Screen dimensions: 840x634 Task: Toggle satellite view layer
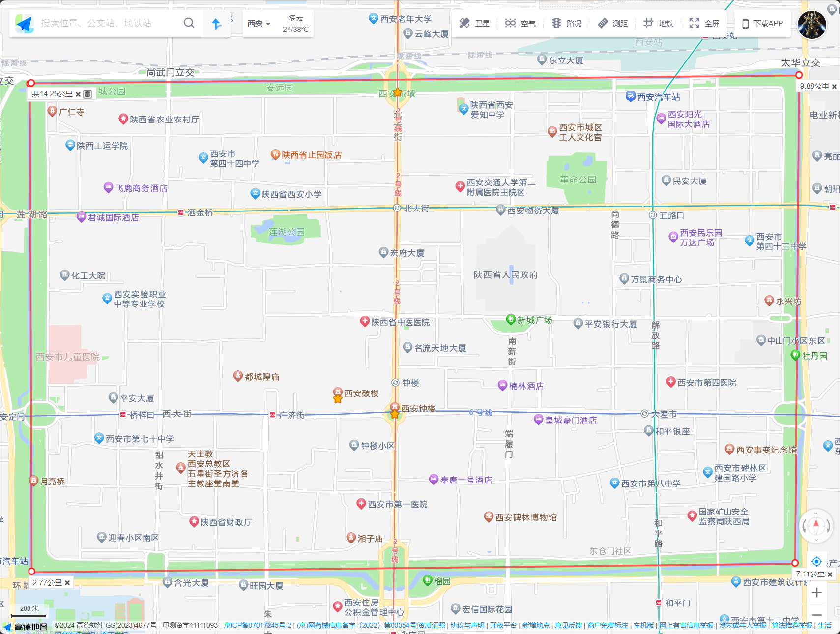pyautogui.click(x=474, y=23)
